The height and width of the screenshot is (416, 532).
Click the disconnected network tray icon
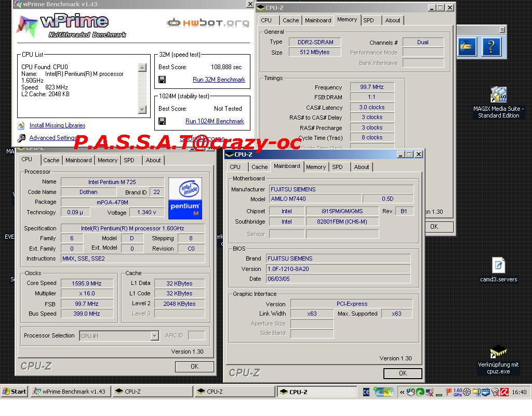(x=430, y=392)
